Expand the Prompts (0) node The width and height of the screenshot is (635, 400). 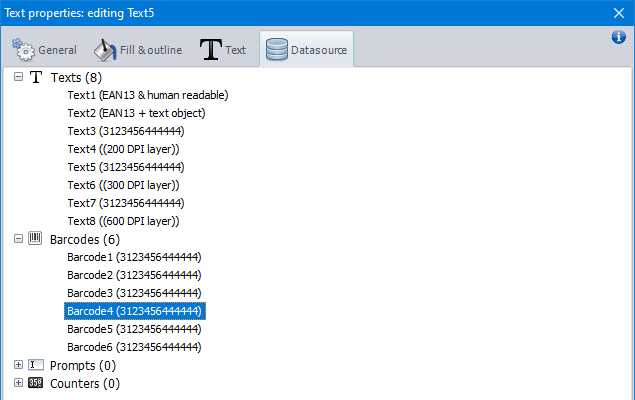pos(18,364)
